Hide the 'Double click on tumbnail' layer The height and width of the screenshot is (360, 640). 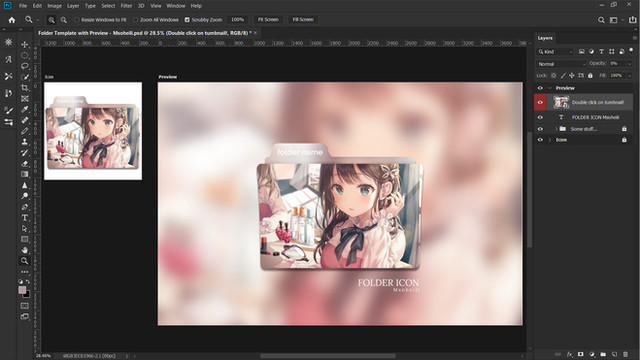click(x=540, y=102)
